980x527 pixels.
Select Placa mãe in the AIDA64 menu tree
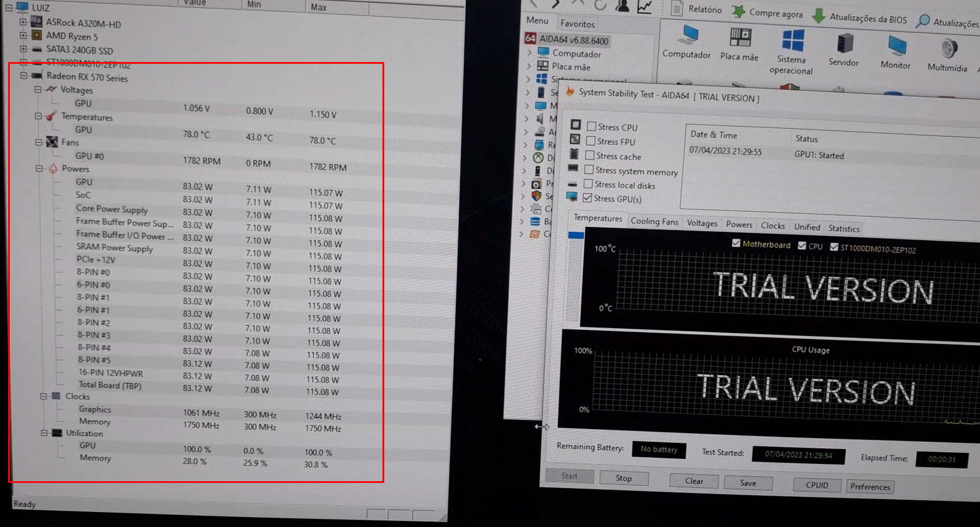click(564, 66)
